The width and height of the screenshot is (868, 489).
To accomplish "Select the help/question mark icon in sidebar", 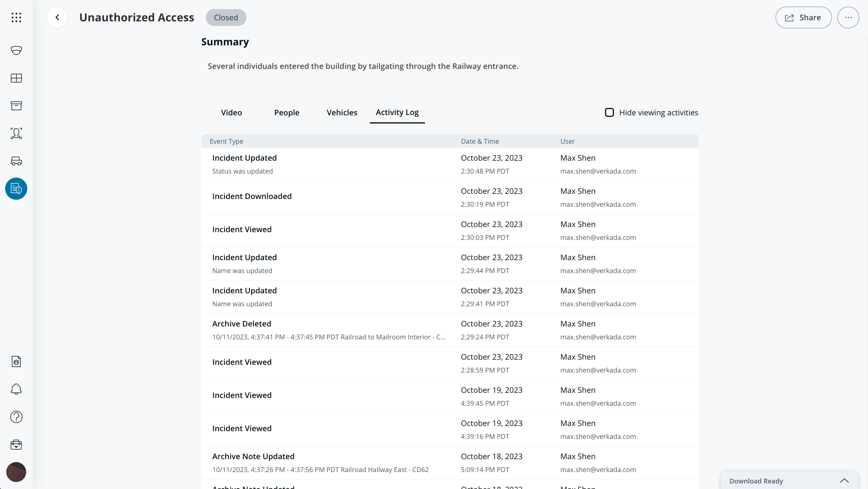I will click(x=16, y=417).
